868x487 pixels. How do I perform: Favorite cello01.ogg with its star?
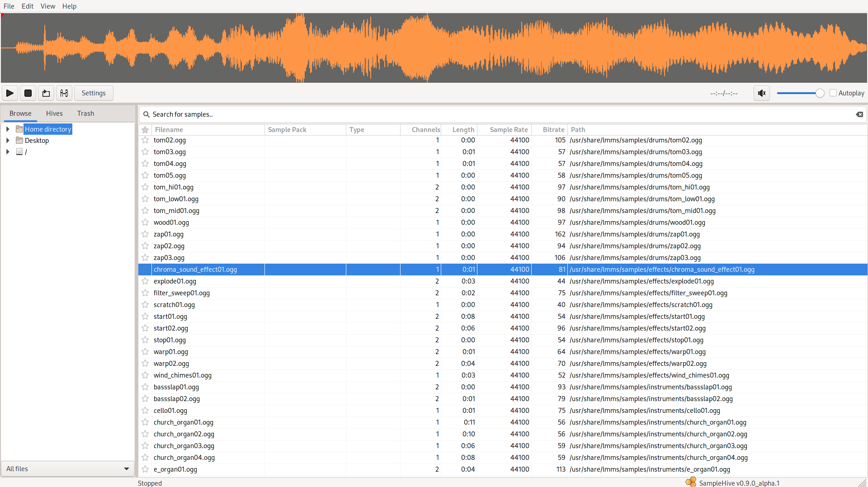pos(145,410)
